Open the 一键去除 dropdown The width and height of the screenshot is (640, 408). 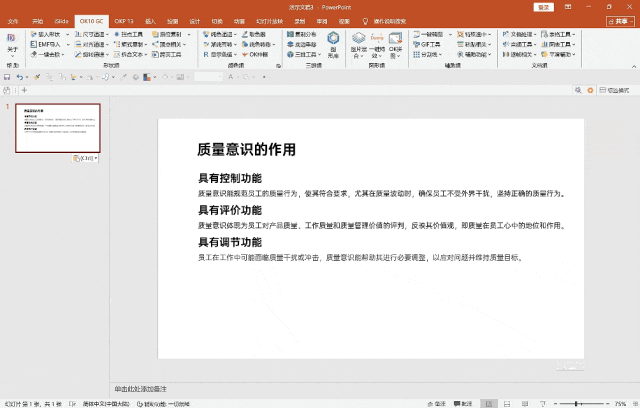click(x=63, y=54)
